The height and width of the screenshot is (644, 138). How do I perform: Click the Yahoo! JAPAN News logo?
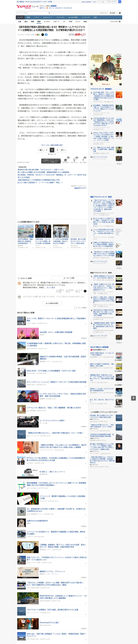pyautogui.click(x=27, y=7)
